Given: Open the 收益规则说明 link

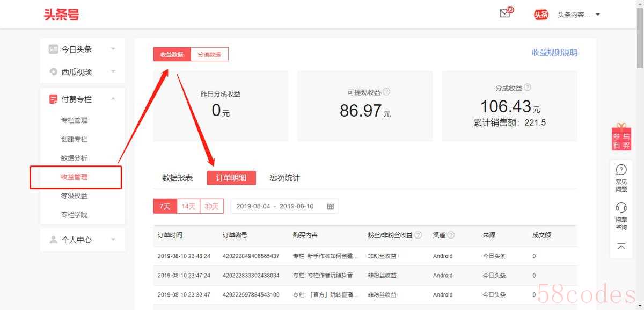Looking at the screenshot, I should pos(554,53).
